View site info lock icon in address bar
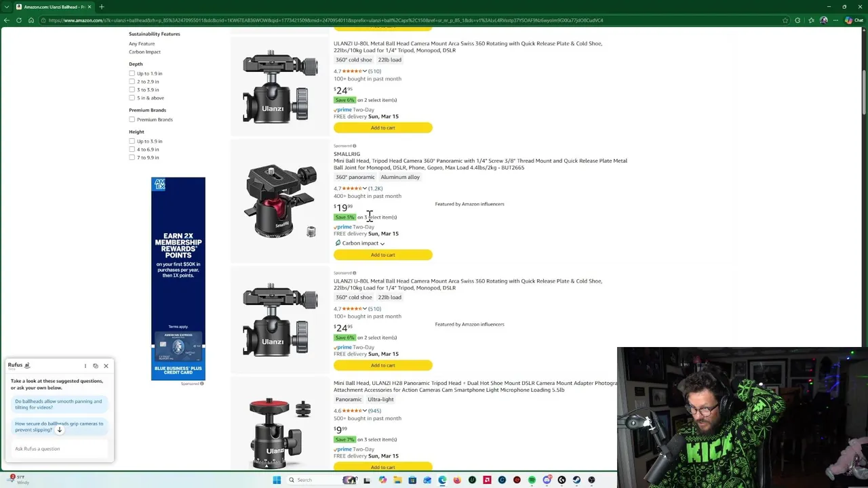 tap(43, 20)
